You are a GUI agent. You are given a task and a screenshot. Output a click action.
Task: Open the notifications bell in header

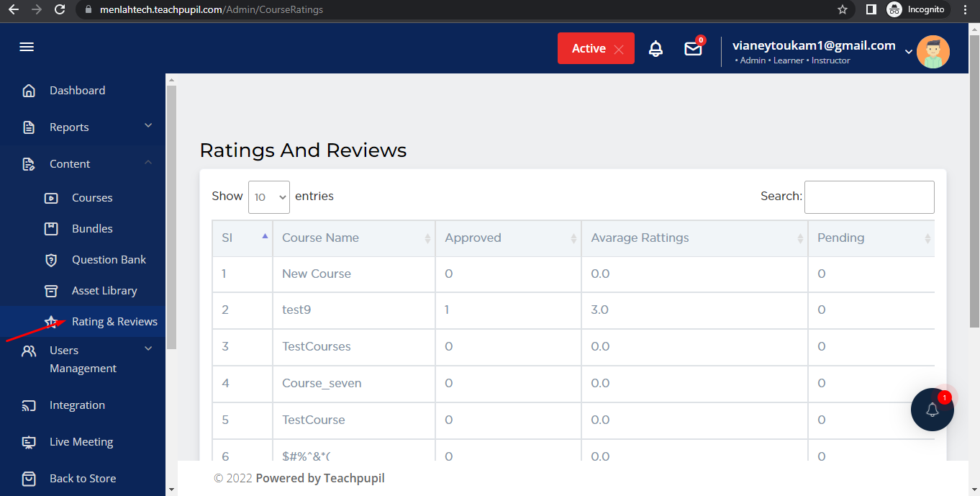click(655, 49)
